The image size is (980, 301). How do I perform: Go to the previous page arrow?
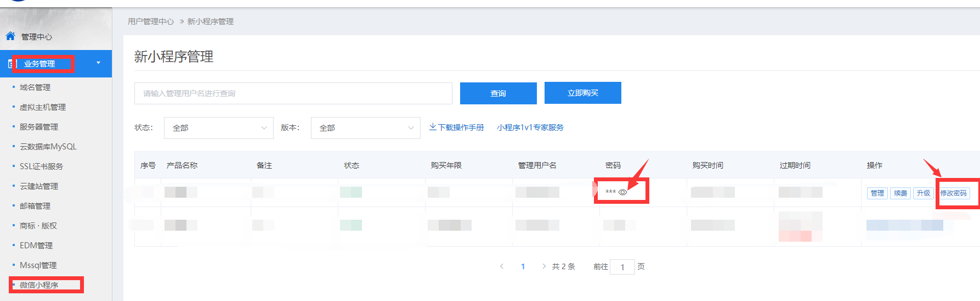[x=502, y=266]
